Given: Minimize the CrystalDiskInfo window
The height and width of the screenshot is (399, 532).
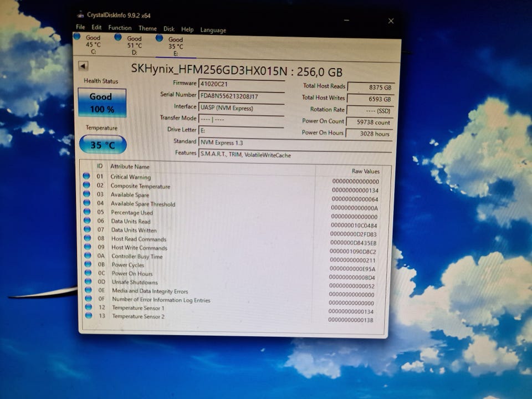Looking at the screenshot, I should (346, 21).
